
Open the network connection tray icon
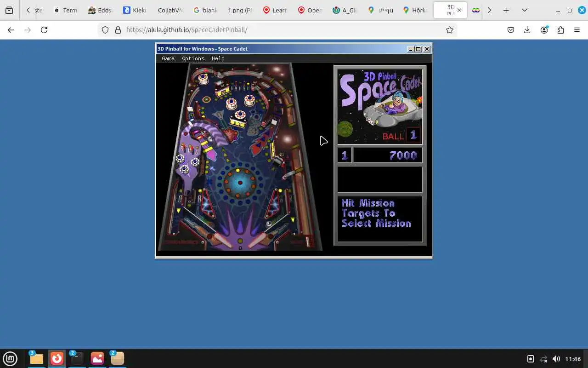click(543, 359)
